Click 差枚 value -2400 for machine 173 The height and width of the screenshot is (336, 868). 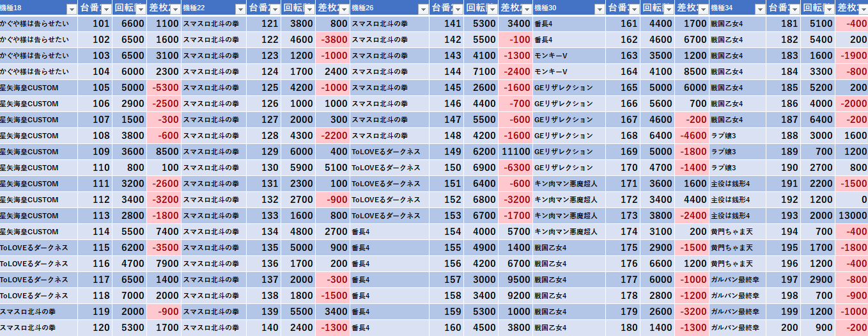click(x=692, y=216)
